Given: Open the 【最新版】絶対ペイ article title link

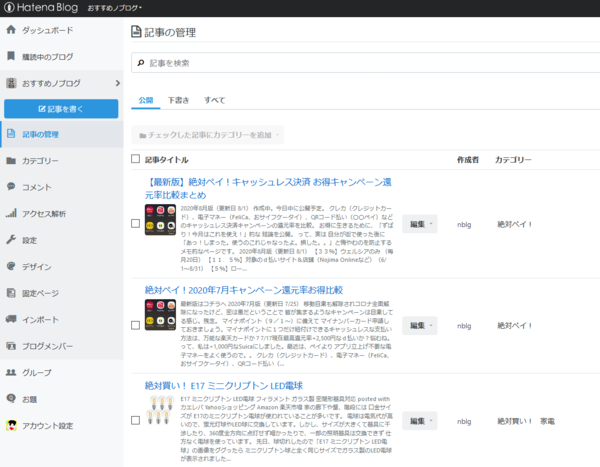Looking at the screenshot, I should (x=268, y=188).
